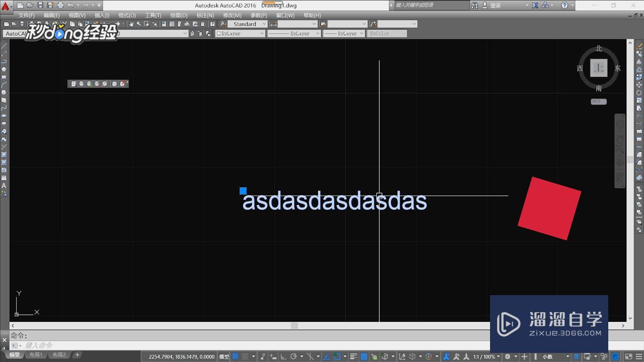The width and height of the screenshot is (644, 362).
Task: Add a new layout with plus button
Action: (77, 355)
